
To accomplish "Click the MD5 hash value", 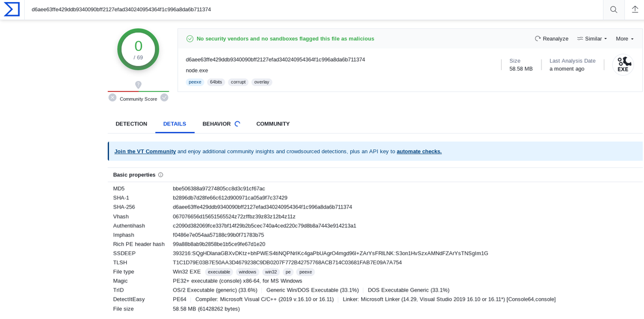I will (x=219, y=189).
